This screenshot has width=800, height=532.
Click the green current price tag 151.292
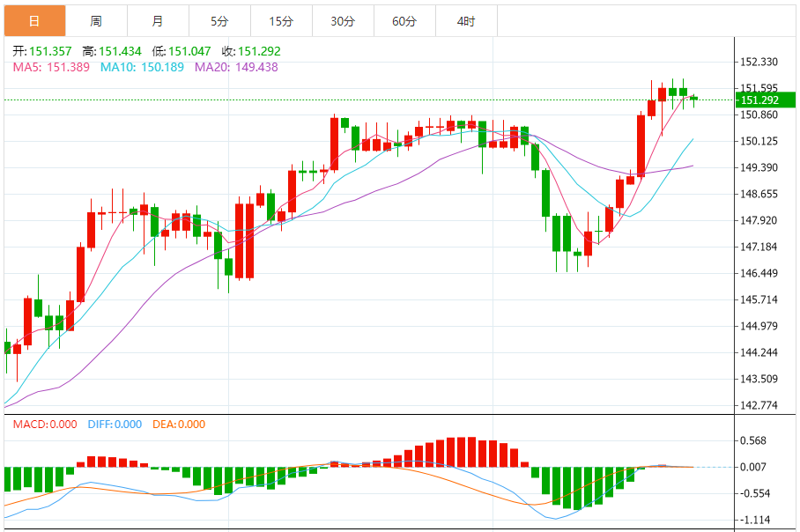pyautogui.click(x=766, y=100)
